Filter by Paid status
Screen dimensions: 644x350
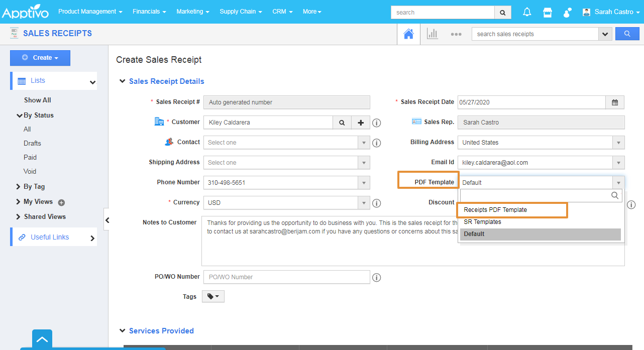pos(30,157)
